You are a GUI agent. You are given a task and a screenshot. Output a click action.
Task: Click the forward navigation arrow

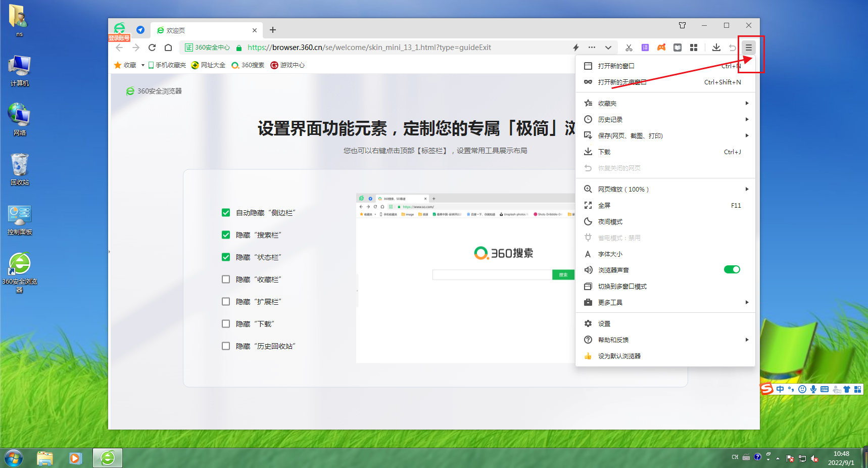[135, 48]
